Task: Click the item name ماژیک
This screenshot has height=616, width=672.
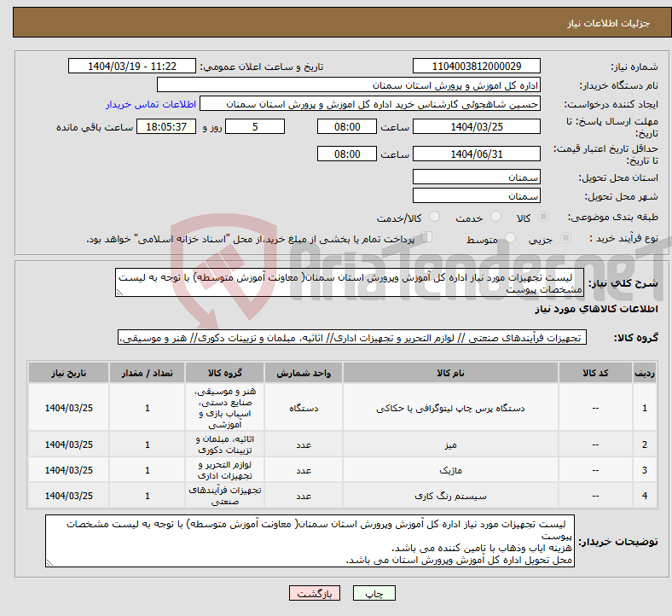Action: 450,470
